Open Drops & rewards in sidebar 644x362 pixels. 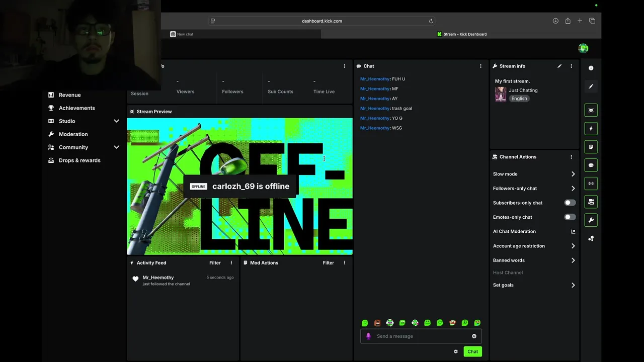pyautogui.click(x=79, y=160)
